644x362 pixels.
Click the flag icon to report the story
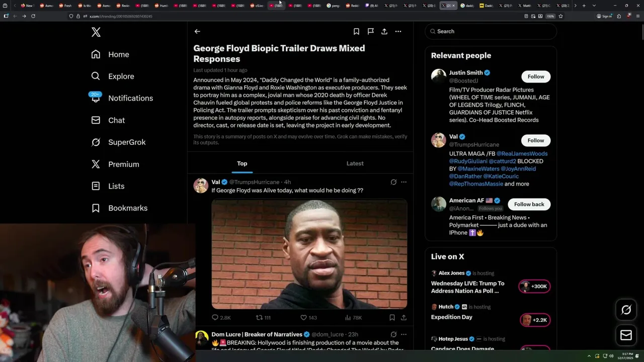(x=370, y=31)
